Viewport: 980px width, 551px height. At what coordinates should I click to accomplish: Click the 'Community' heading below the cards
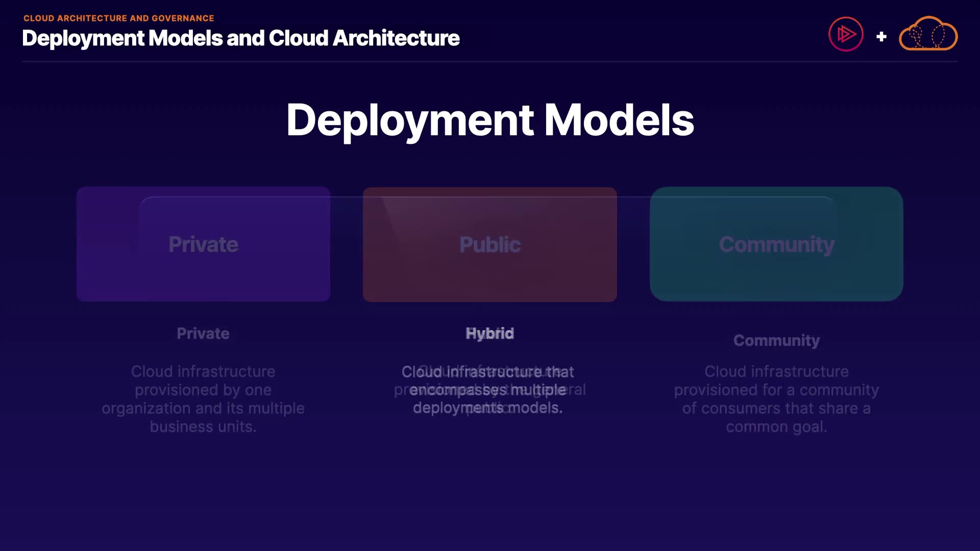point(776,340)
